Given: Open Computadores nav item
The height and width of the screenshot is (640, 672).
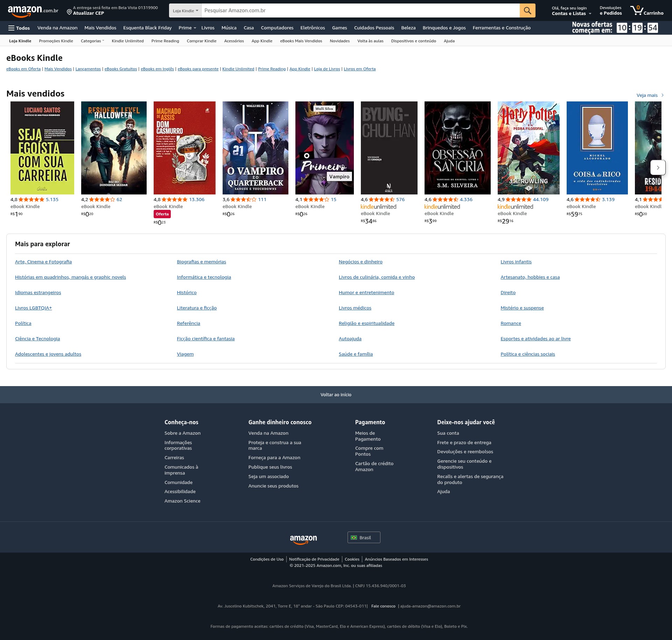Looking at the screenshot, I should click(x=277, y=28).
